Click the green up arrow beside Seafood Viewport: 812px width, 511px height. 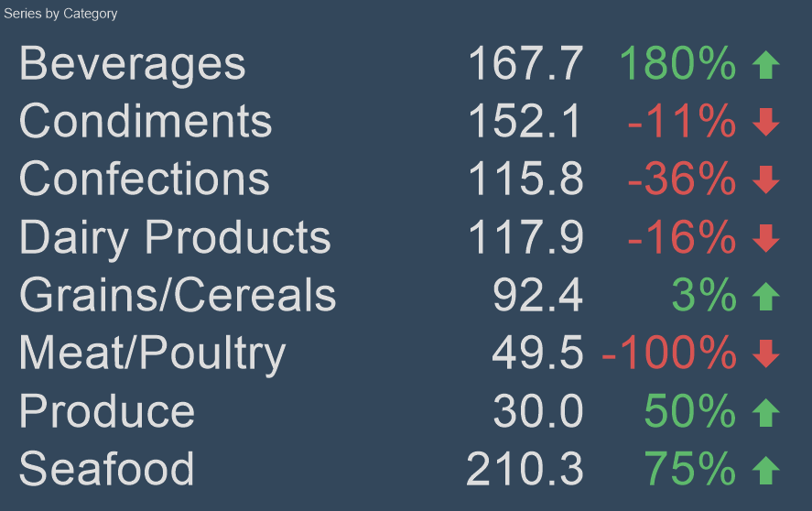pyautogui.click(x=765, y=470)
